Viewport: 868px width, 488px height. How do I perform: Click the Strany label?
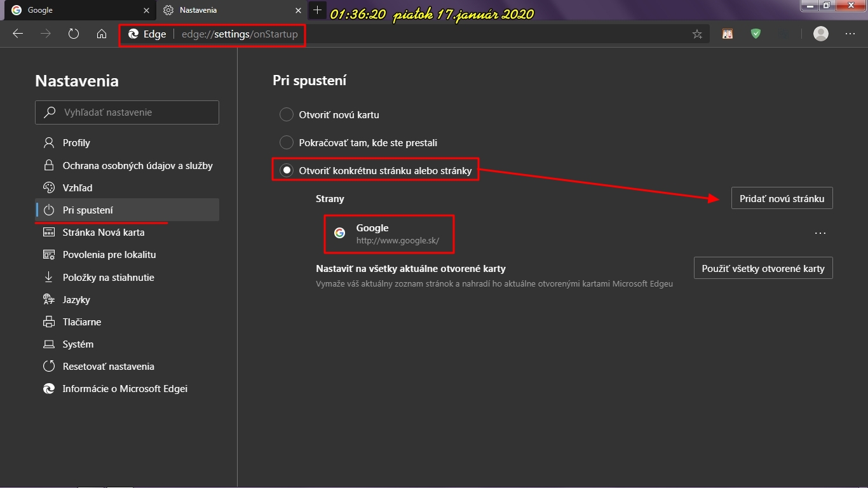tap(330, 199)
